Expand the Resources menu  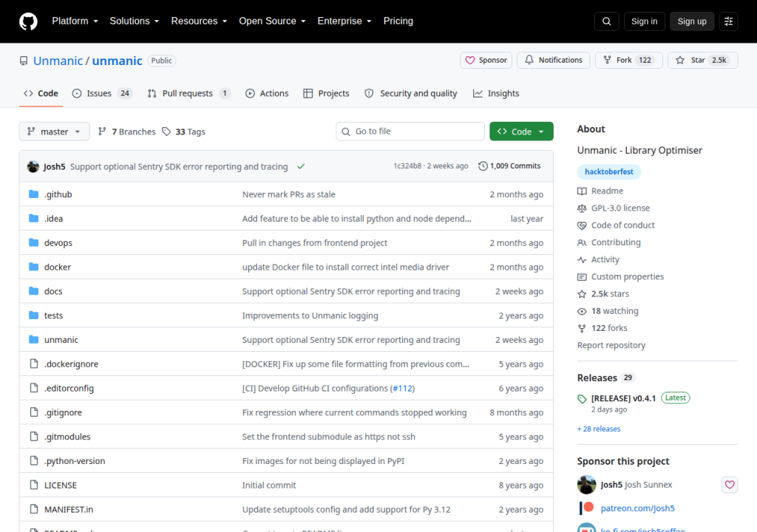coord(199,21)
